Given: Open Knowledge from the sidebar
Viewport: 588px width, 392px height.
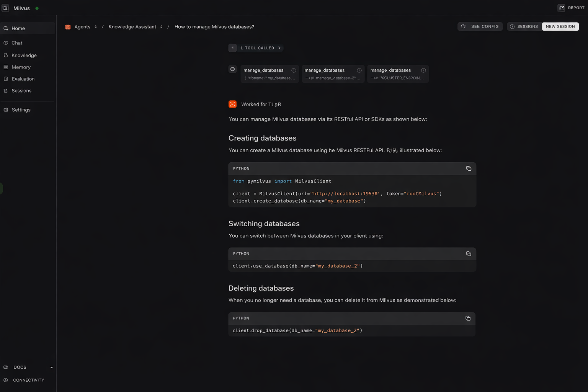Looking at the screenshot, I should pos(24,56).
